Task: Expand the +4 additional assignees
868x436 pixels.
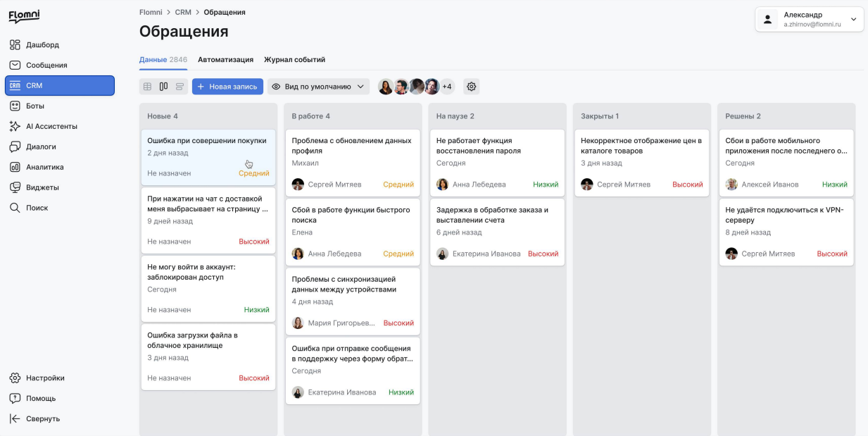Action: coord(447,87)
